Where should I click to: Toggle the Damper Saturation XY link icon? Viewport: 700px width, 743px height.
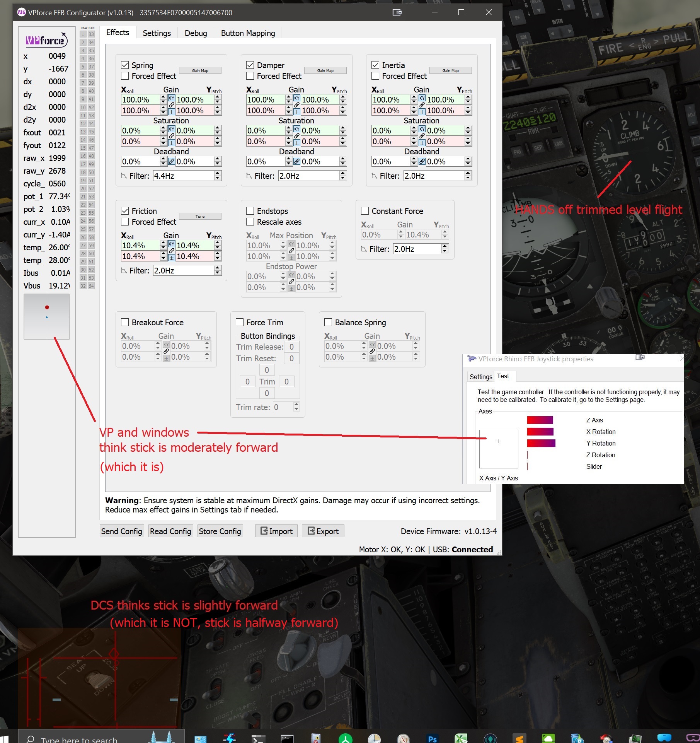tap(296, 129)
